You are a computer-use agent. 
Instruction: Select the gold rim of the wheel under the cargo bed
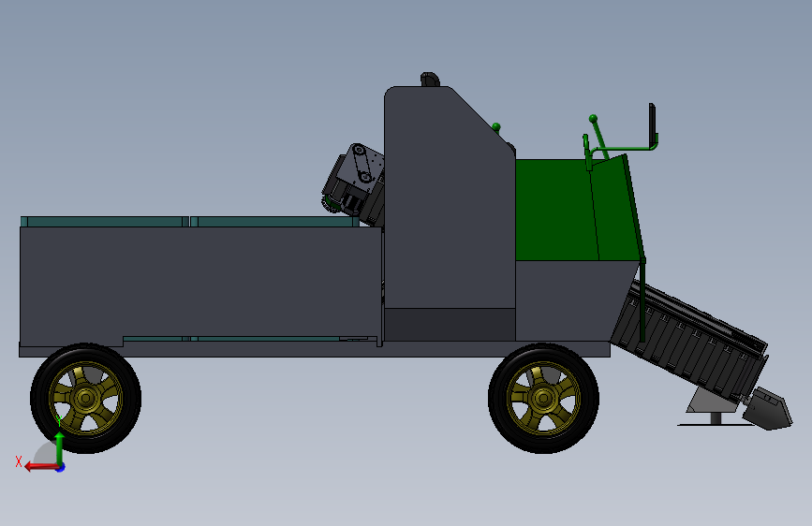coord(85,398)
